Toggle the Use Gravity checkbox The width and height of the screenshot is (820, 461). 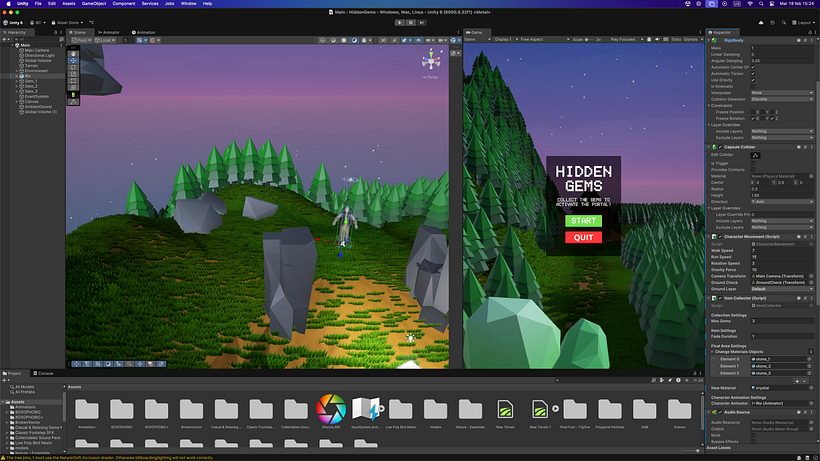click(754, 79)
